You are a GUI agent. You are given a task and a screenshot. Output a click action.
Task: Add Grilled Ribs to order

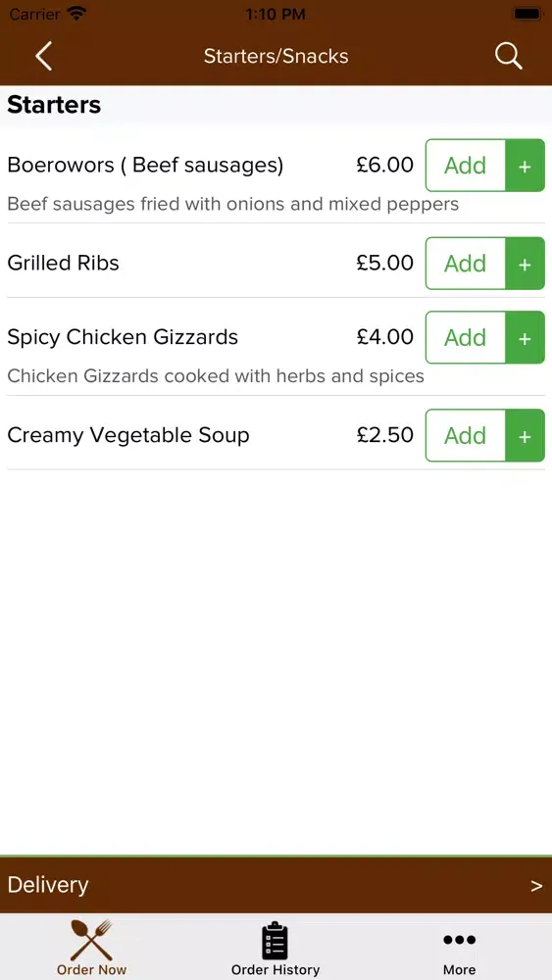[465, 264]
